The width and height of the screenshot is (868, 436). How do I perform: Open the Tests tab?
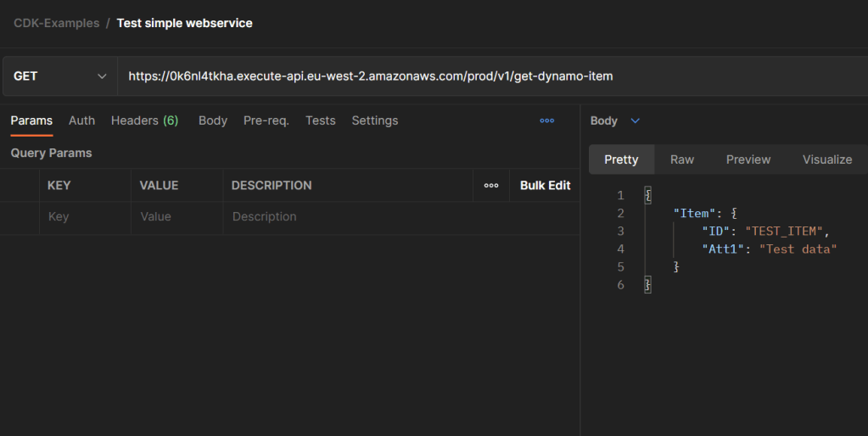click(x=320, y=120)
